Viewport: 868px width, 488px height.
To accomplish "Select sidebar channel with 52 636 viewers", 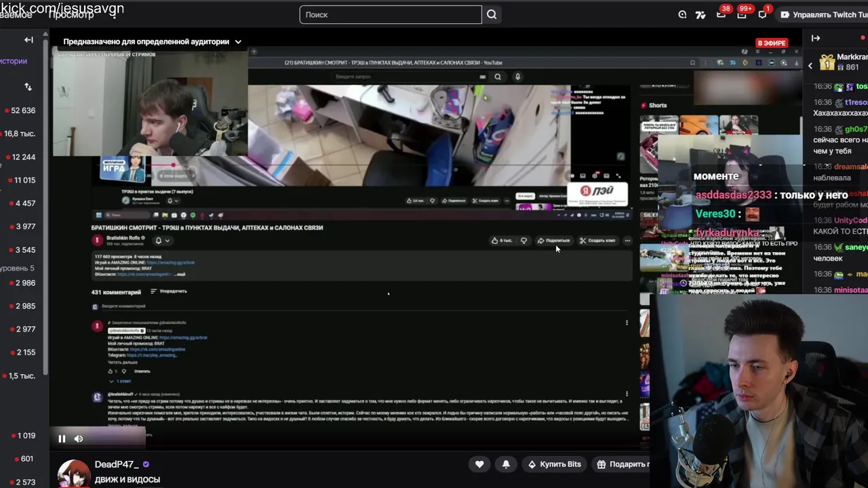I will (x=21, y=110).
